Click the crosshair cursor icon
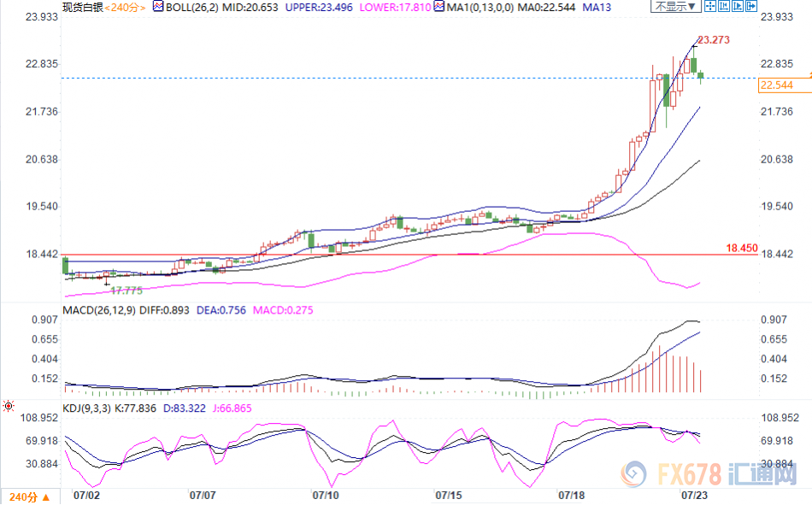This screenshot has height=505, width=812. (709, 7)
